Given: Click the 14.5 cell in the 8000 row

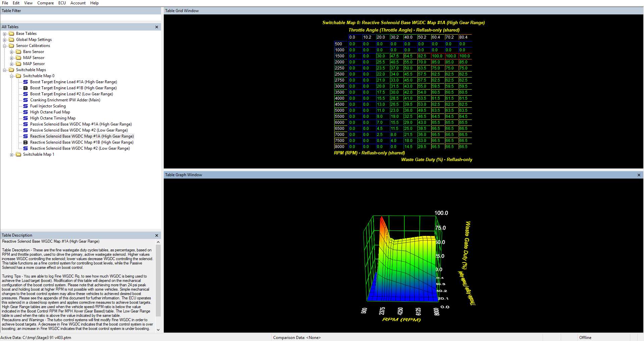Looking at the screenshot, I should click(x=409, y=147).
